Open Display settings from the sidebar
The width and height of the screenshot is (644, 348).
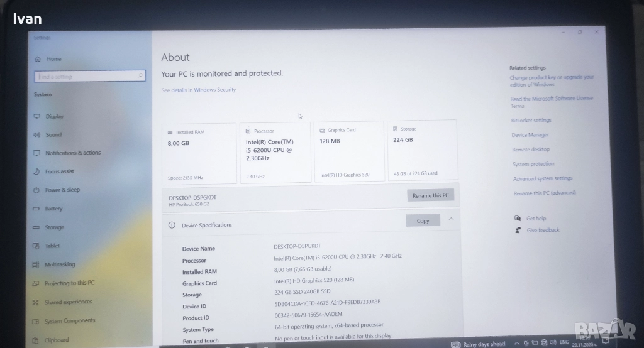[x=54, y=116]
